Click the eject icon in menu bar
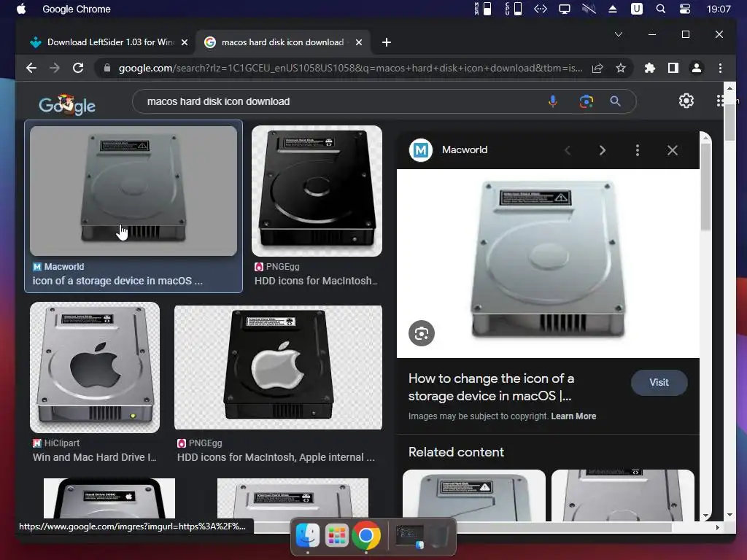Screen dimensions: 747x560 click(x=613, y=9)
